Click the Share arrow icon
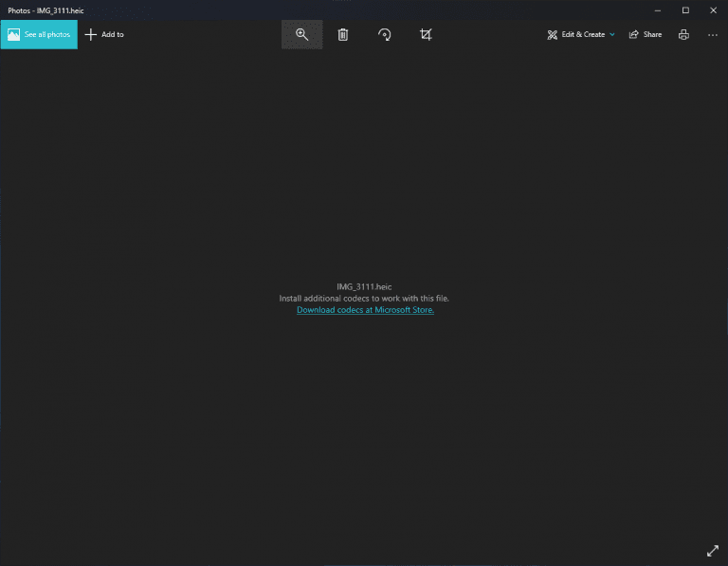728x566 pixels. (634, 34)
